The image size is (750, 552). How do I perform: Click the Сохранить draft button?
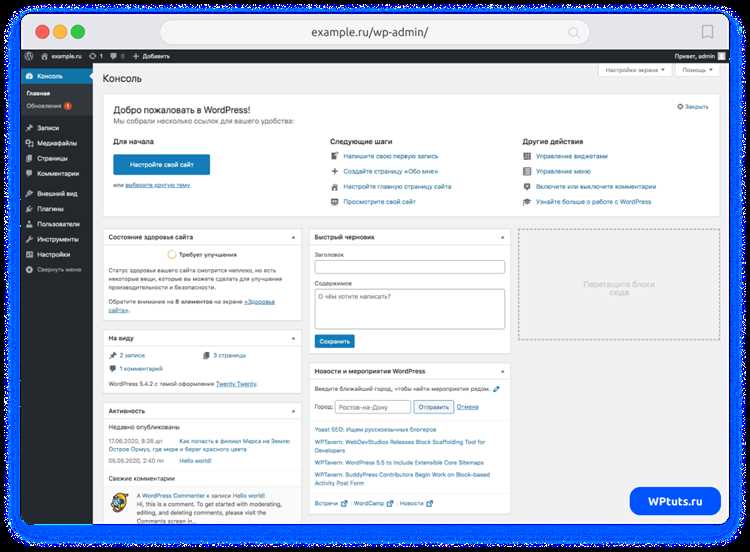334,342
